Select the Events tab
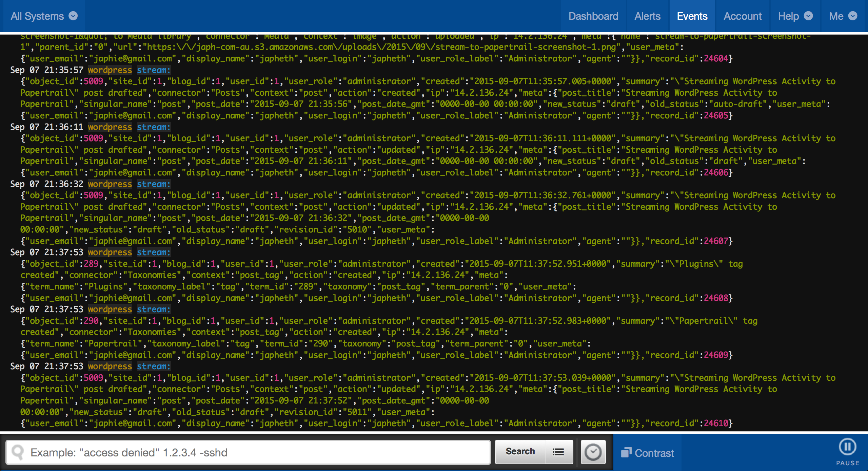868x471 pixels. 692,16
